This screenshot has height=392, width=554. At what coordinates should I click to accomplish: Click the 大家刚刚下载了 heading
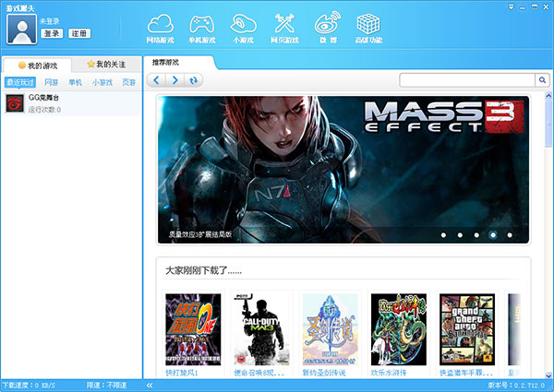click(203, 270)
